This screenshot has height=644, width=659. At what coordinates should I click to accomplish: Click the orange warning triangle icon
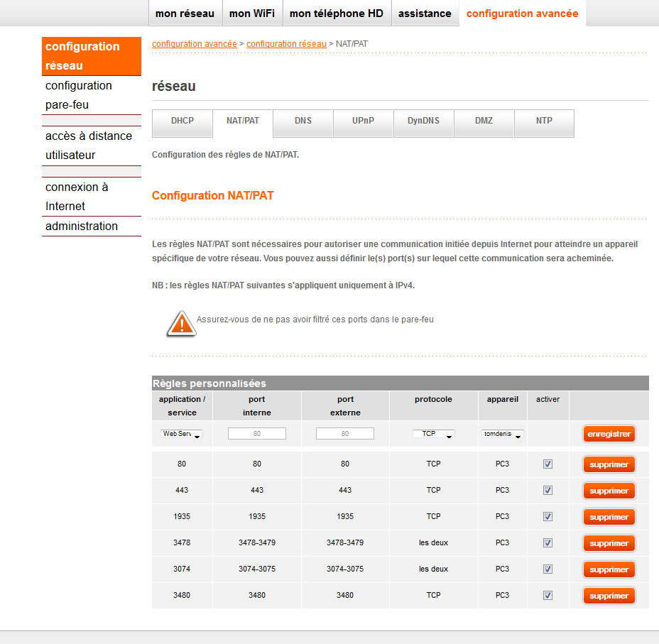[181, 323]
